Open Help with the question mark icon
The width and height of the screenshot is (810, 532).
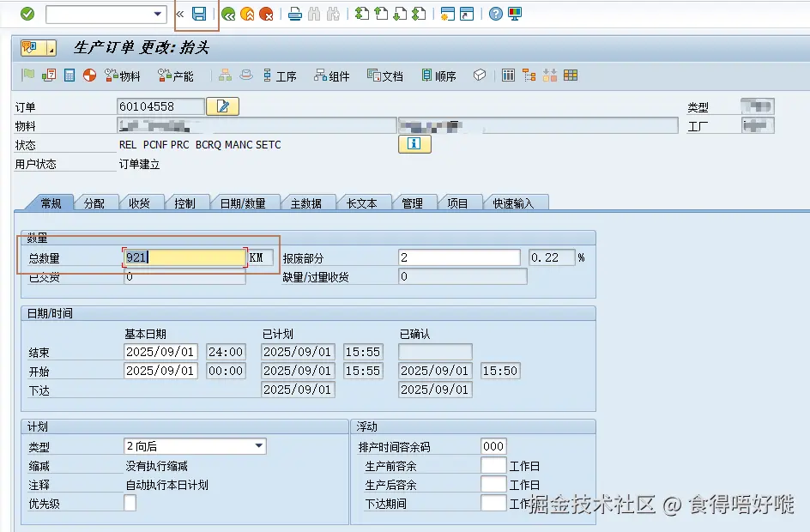pos(495,14)
